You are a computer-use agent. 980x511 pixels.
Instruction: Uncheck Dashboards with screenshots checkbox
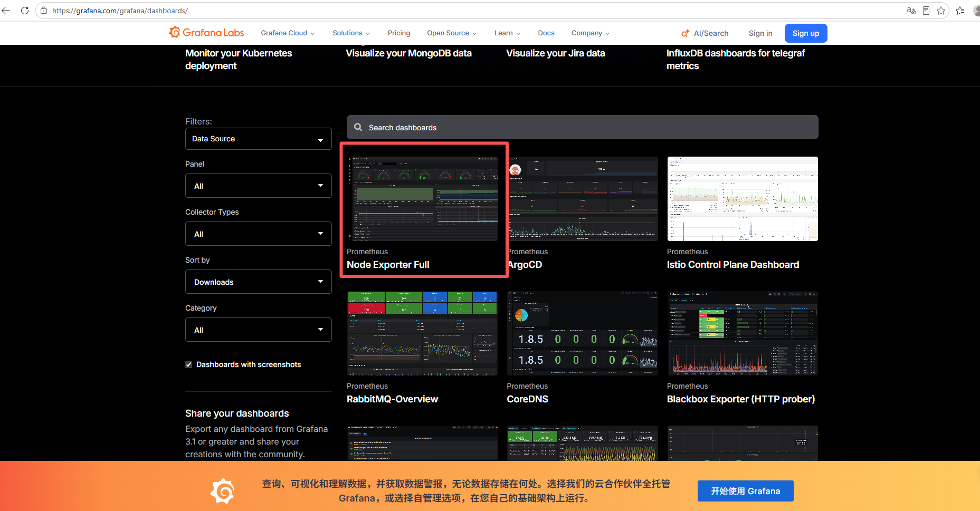point(189,364)
